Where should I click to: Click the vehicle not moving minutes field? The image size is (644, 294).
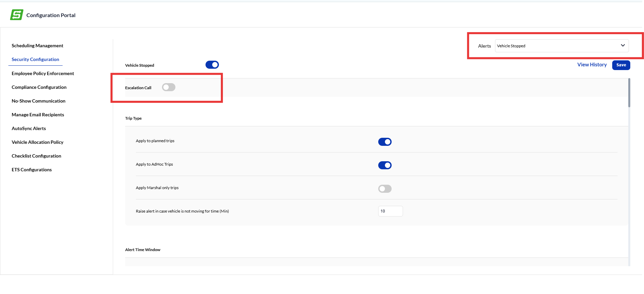390,211
